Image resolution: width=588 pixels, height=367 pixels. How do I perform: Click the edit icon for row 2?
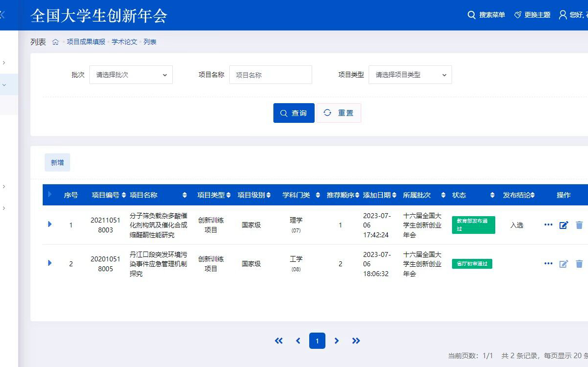(x=563, y=264)
